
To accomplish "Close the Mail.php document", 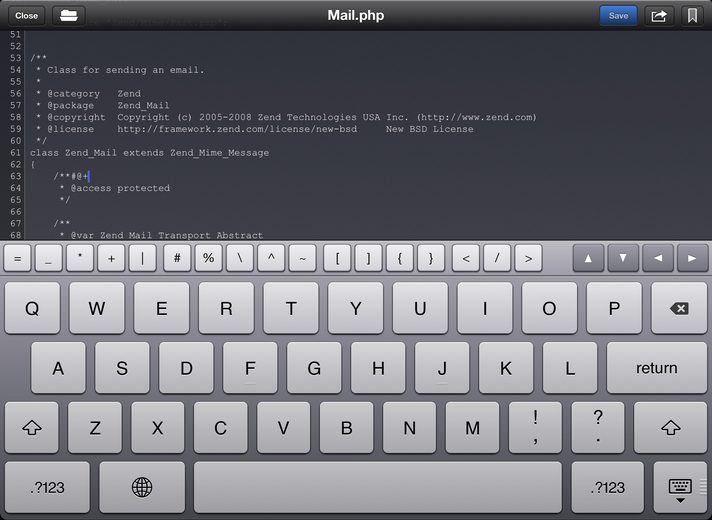I will click(26, 15).
